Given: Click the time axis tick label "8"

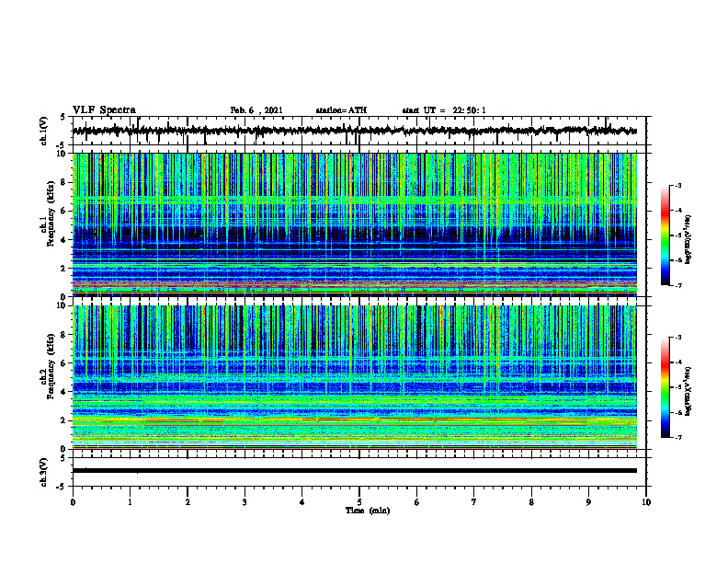Looking at the screenshot, I should pos(531,502).
